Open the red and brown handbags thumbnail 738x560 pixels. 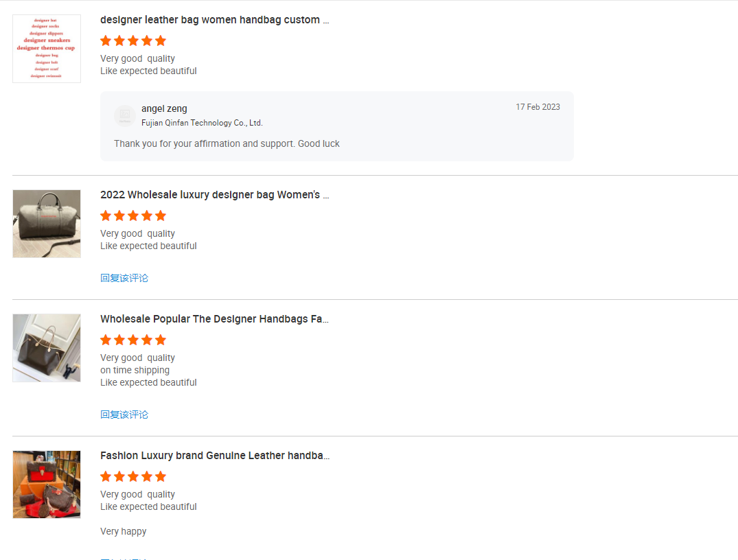click(x=47, y=485)
